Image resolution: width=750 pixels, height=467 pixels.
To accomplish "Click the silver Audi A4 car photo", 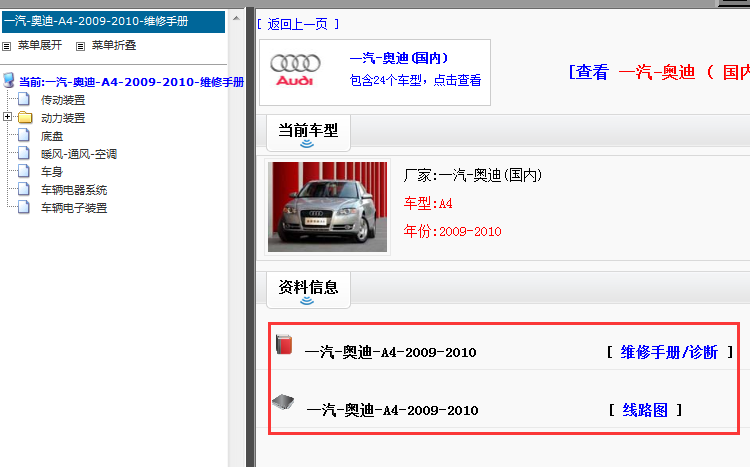I will pos(327,207).
